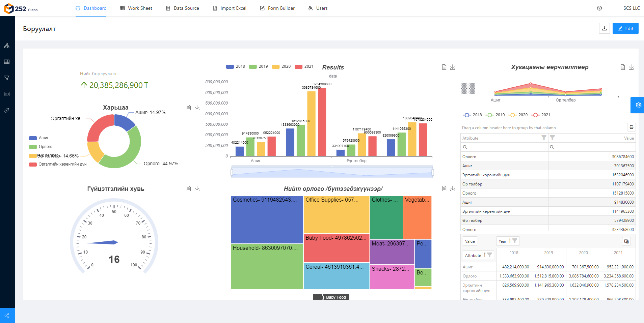Download the Гүйцэтгэлийн хувь gauge chart
Screen dimensions: 644x323
click(x=197, y=189)
